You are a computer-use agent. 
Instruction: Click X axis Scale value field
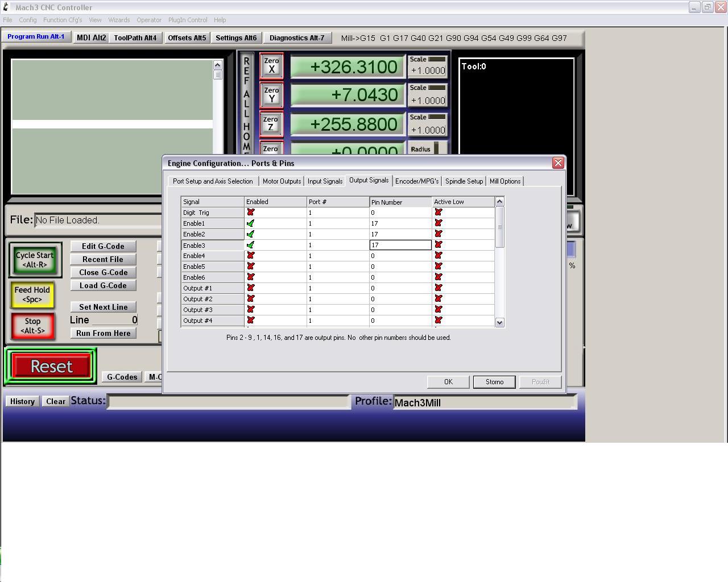pyautogui.click(x=428, y=71)
